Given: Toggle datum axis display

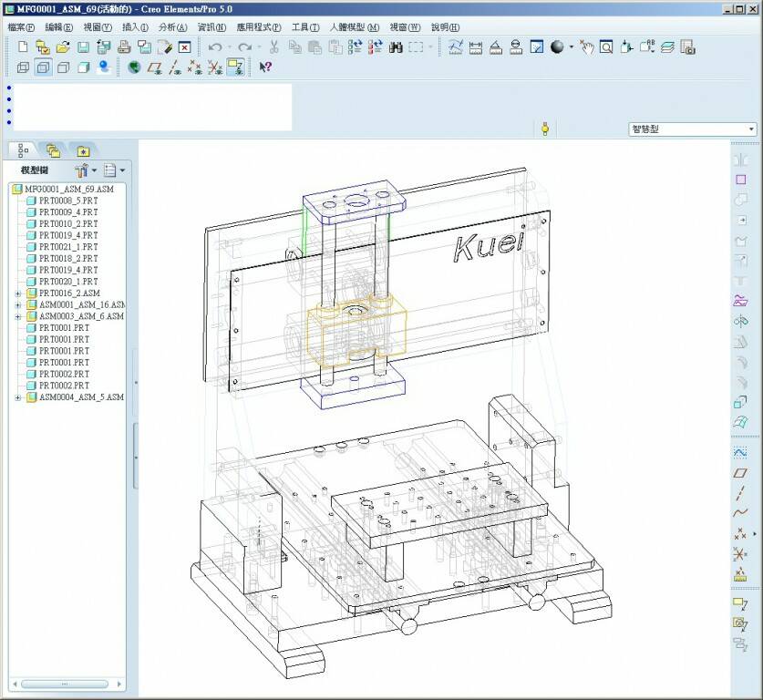Looking at the screenshot, I should click(174, 67).
